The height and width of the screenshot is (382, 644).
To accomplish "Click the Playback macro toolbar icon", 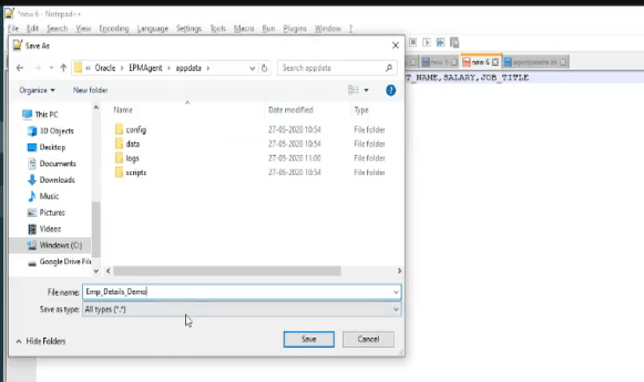I will [x=427, y=42].
